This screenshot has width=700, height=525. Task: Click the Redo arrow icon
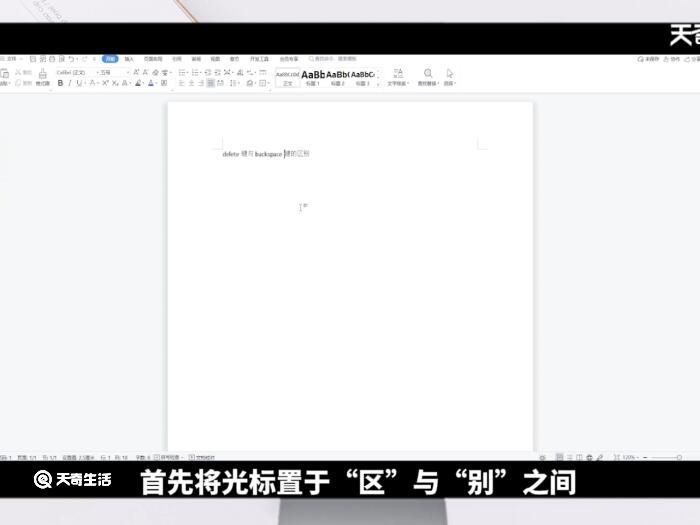tap(84, 59)
